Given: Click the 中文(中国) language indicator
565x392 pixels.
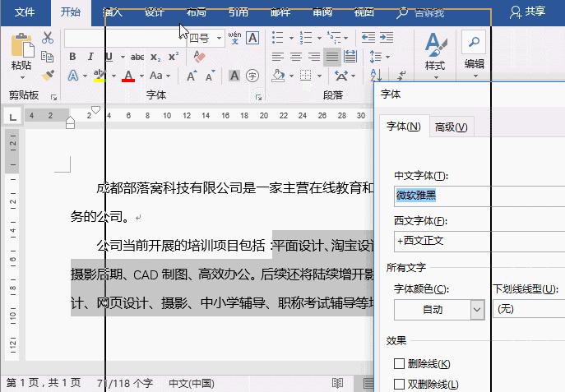Looking at the screenshot, I should (192, 383).
